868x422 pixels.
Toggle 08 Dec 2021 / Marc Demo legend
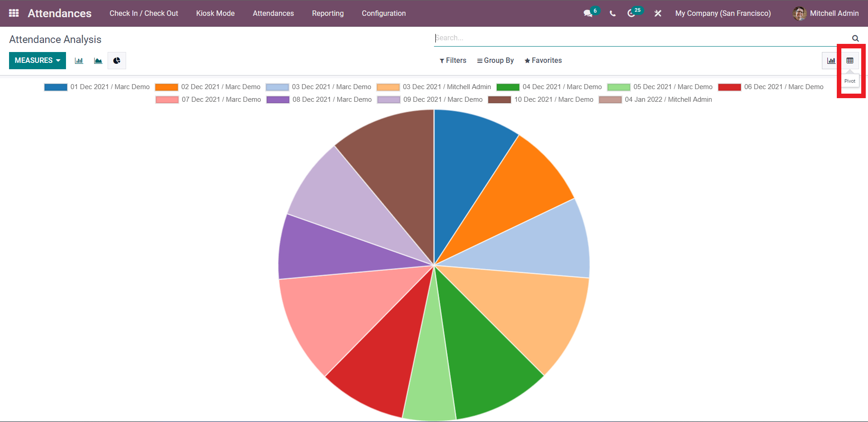click(319, 100)
